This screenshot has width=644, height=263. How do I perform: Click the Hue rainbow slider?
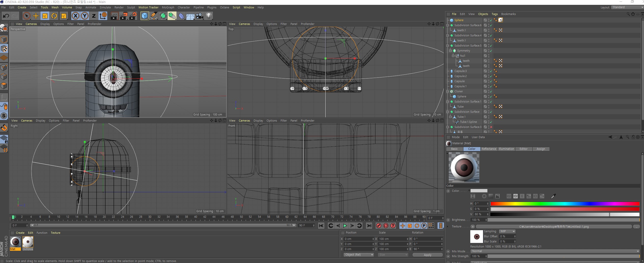[565, 203]
